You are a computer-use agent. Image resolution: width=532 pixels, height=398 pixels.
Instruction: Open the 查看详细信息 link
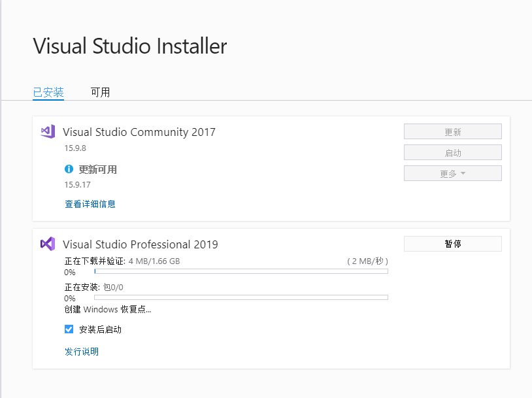point(90,204)
